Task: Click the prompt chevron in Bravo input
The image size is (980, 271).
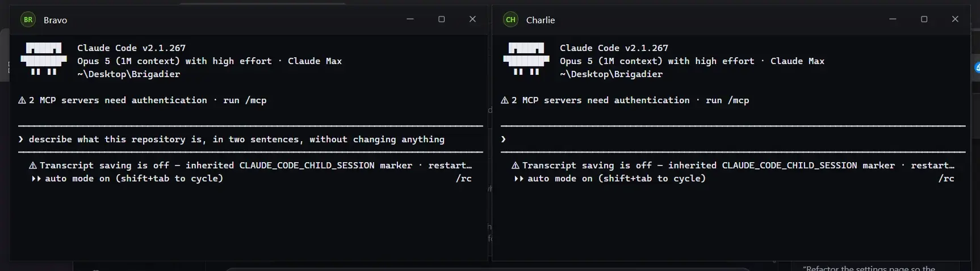Action: (x=21, y=139)
